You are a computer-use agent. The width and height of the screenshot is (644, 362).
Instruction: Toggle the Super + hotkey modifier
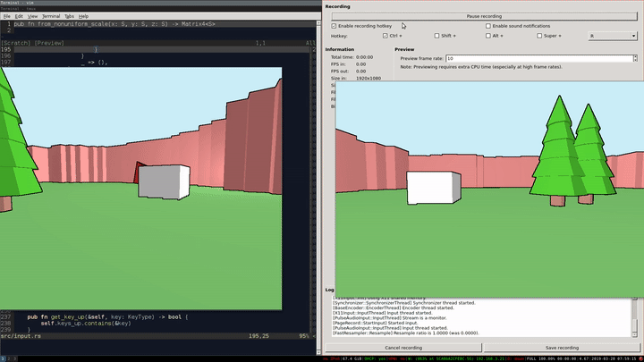tap(539, 36)
